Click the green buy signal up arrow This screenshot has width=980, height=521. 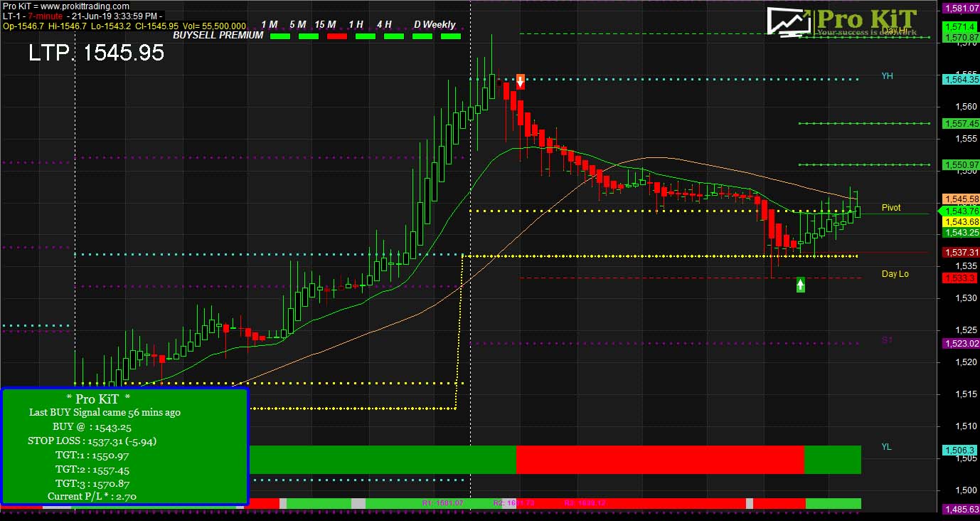click(801, 285)
